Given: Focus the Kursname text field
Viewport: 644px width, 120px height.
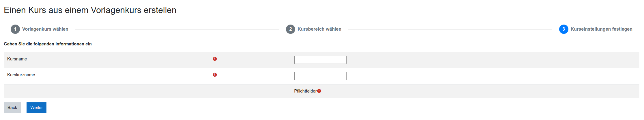Looking at the screenshot, I should (320, 60).
